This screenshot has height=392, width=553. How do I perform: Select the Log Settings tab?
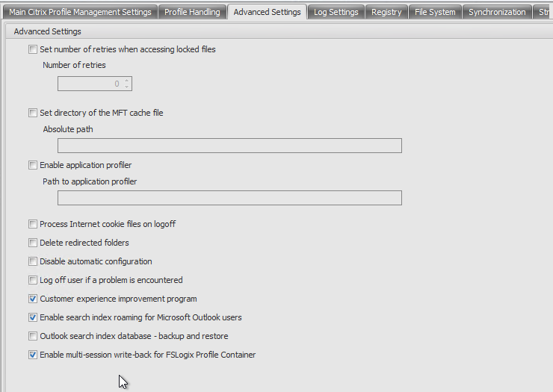point(336,12)
